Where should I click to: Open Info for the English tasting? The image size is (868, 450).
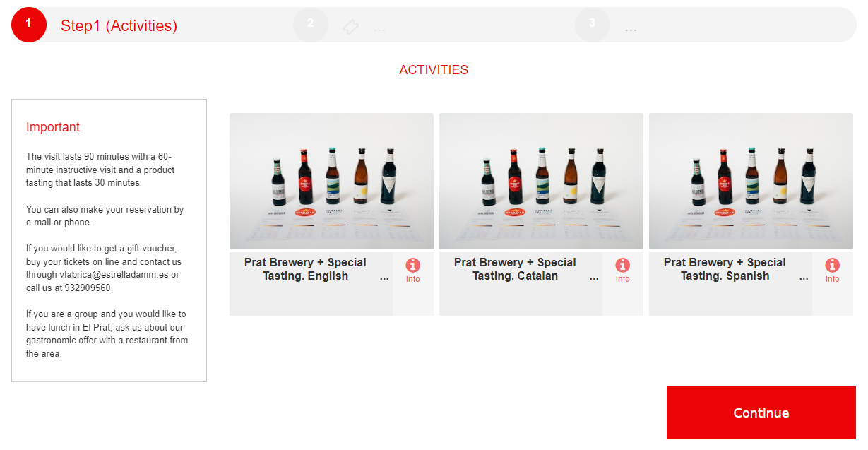point(413,271)
